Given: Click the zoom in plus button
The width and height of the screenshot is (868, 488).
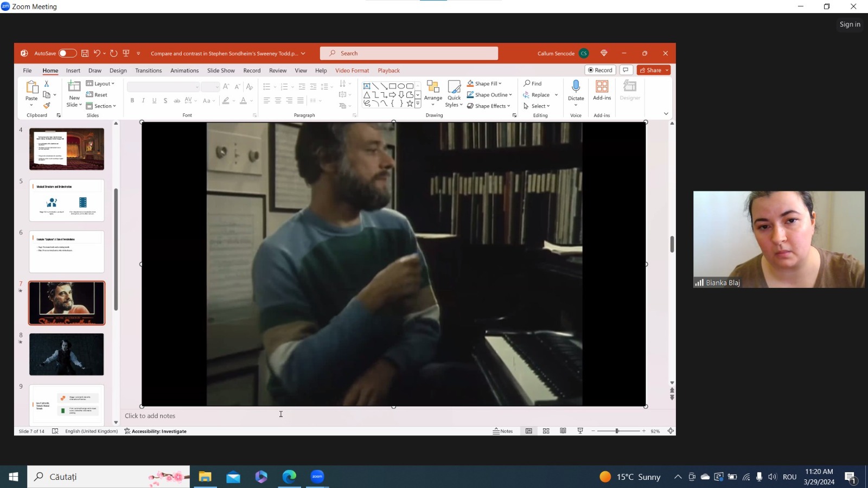Looking at the screenshot, I should point(644,431).
